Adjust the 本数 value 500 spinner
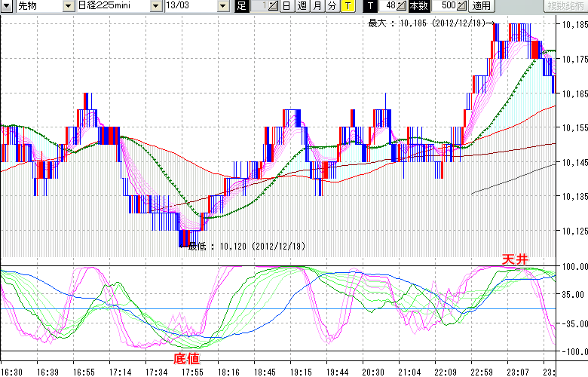The image size is (588, 377). point(460,6)
